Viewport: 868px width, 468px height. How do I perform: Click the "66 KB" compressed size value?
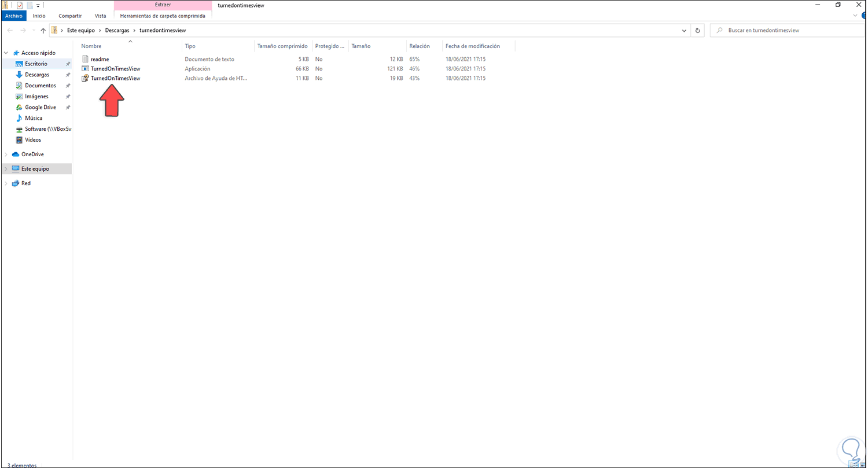coord(302,69)
